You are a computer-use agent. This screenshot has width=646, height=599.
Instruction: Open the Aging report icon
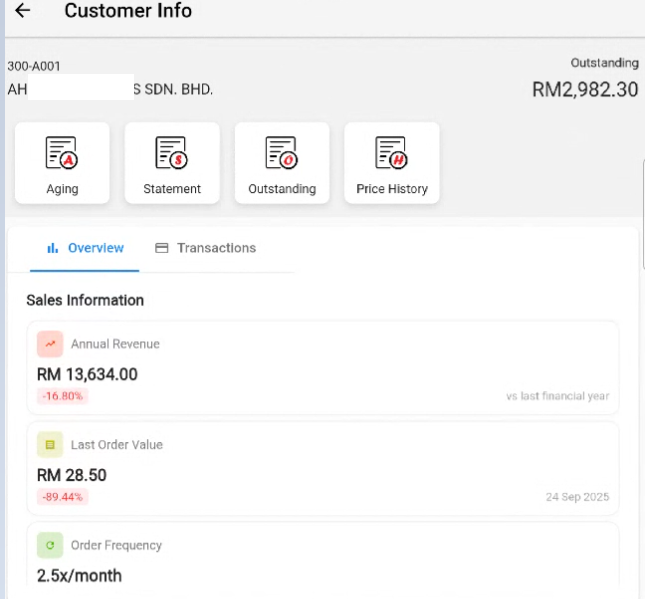click(62, 152)
